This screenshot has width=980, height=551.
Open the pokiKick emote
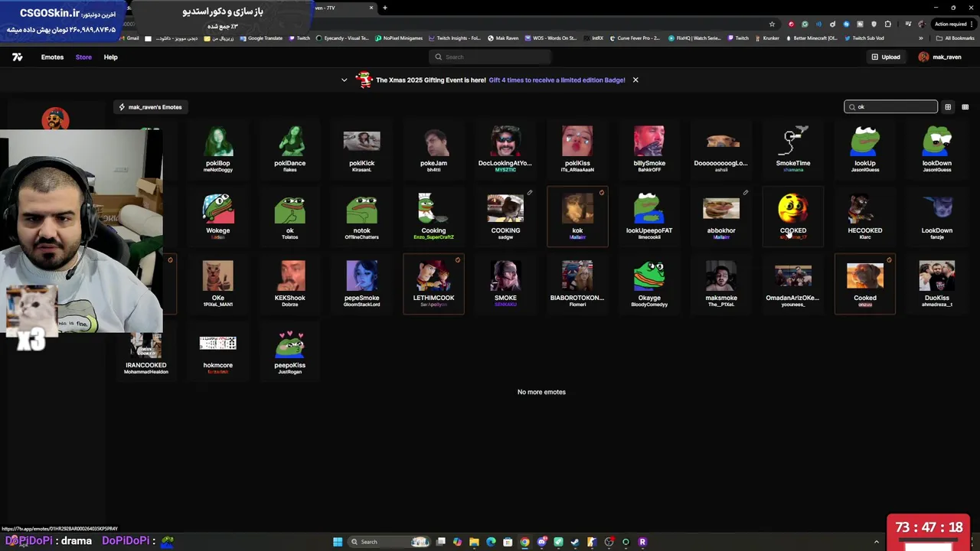click(x=361, y=149)
